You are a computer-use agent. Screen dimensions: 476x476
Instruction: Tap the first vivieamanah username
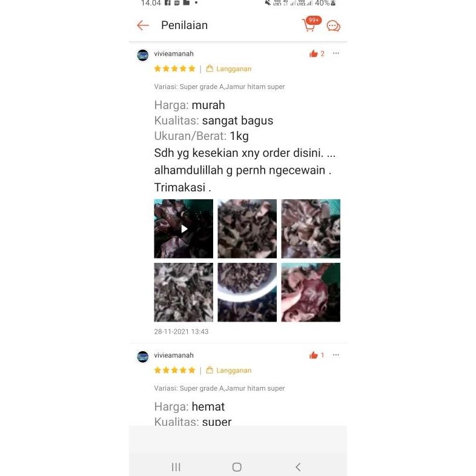(174, 54)
